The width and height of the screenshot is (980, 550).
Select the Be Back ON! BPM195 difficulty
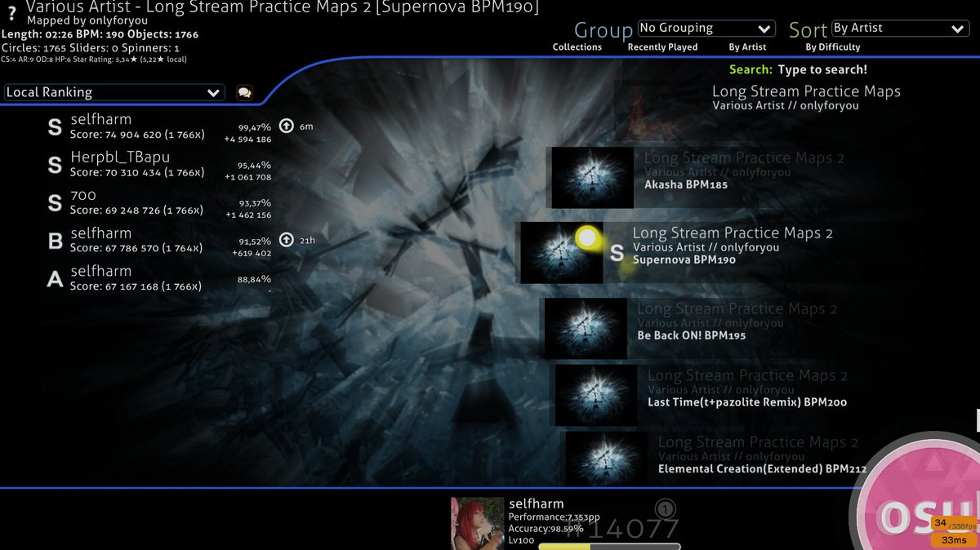pyautogui.click(x=759, y=328)
